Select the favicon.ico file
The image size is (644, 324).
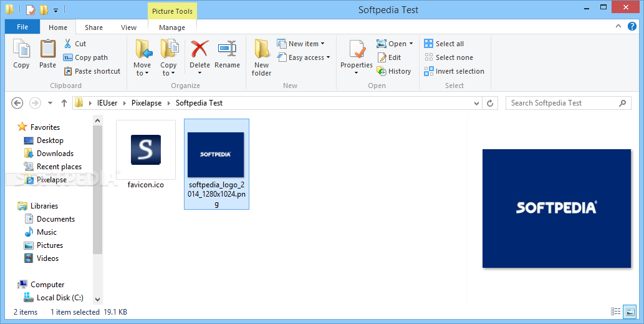click(146, 155)
